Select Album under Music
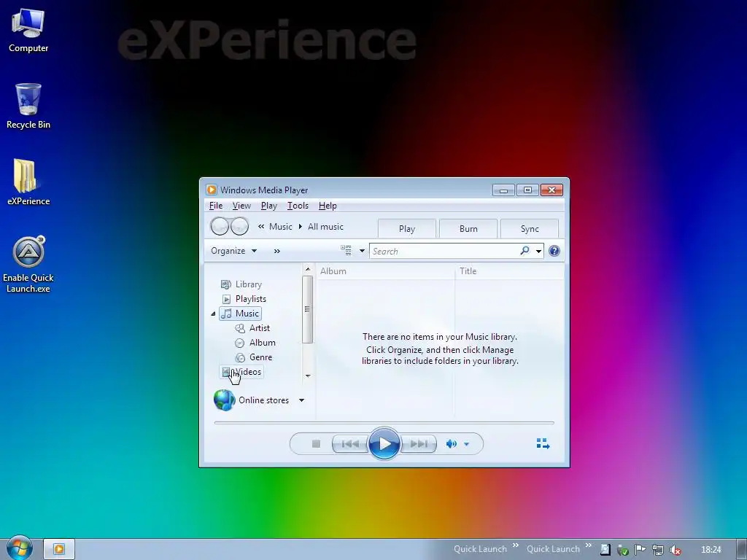This screenshot has height=560, width=747. click(255, 343)
